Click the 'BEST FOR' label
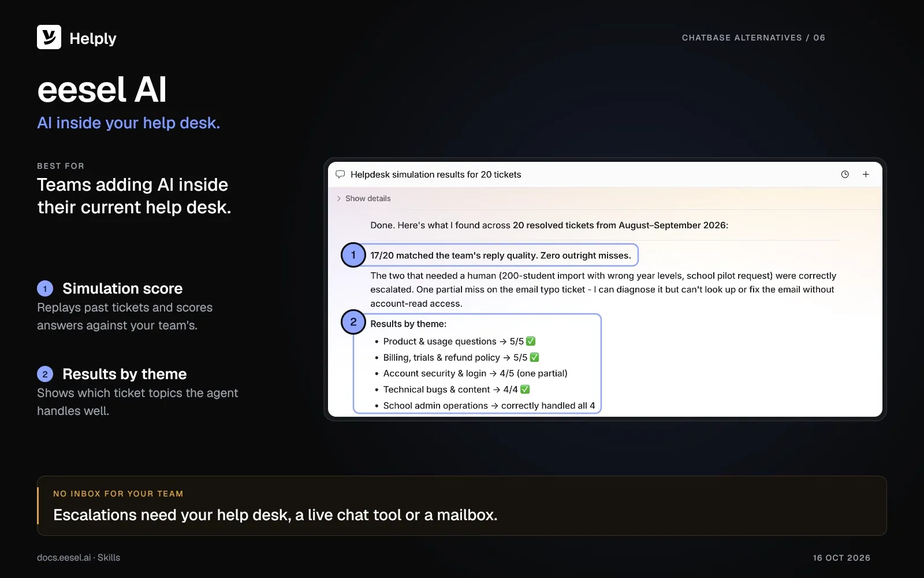924x578 pixels. pos(61,166)
